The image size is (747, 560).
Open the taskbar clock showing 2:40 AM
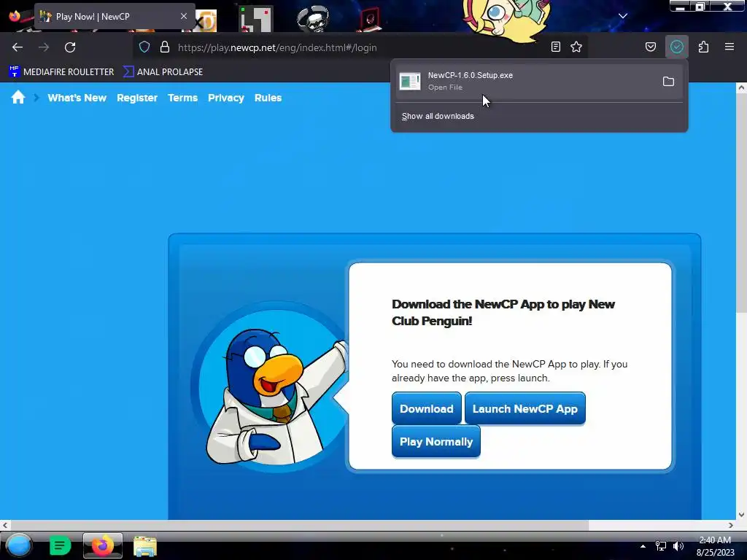(x=715, y=546)
